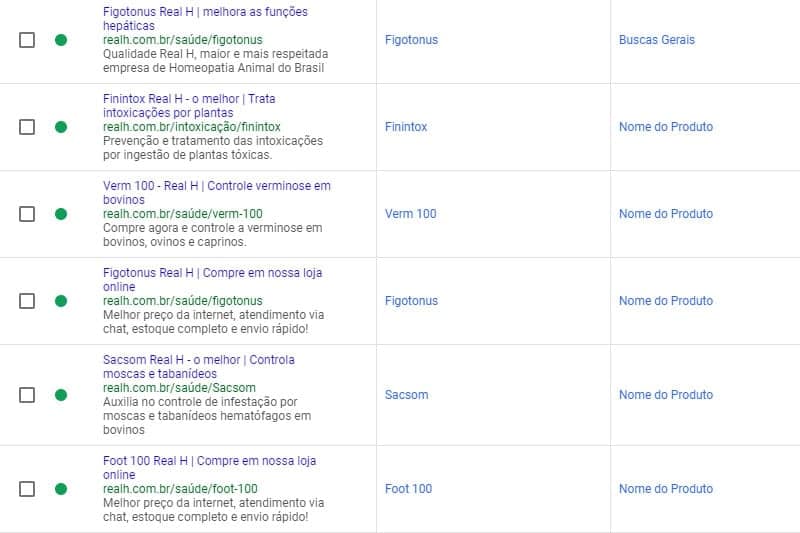The height and width of the screenshot is (533, 800).
Task: Click the green status dot of the Foot 100 ad
Action: point(61,489)
